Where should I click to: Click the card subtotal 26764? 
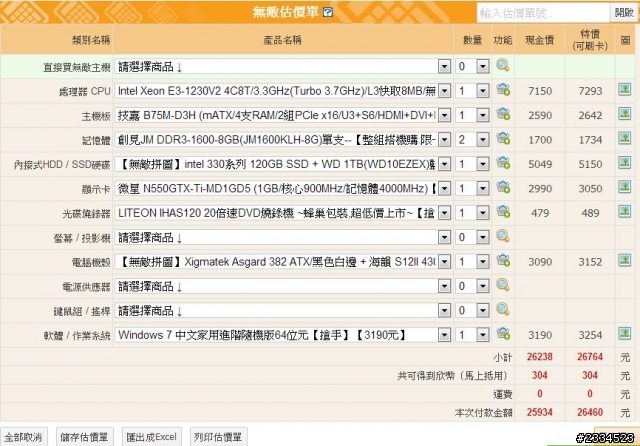[590, 357]
